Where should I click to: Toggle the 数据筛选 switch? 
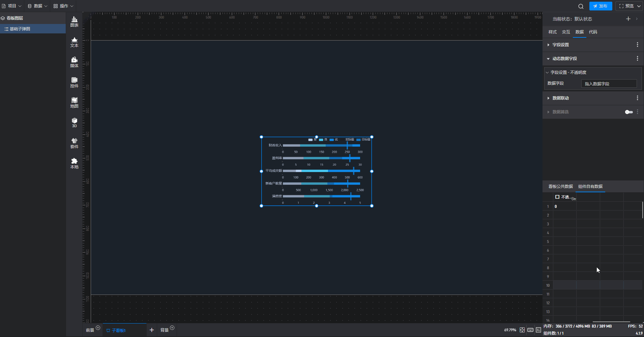point(628,112)
